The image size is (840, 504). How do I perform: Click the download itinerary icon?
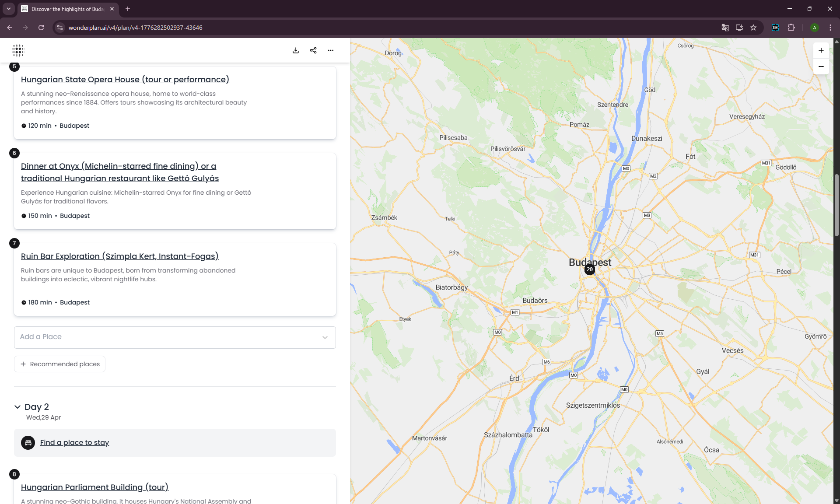[296, 50]
